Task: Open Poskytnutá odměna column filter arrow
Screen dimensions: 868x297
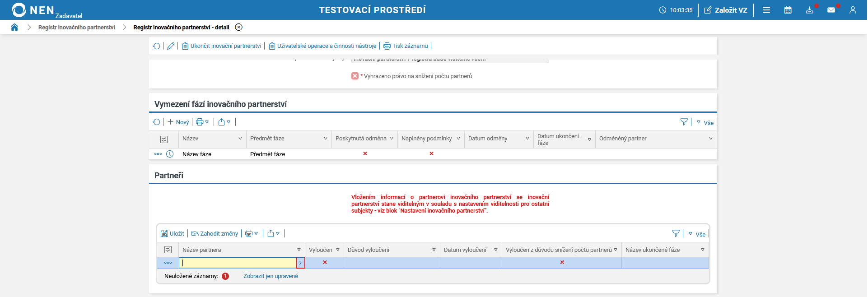Action: pyautogui.click(x=392, y=139)
